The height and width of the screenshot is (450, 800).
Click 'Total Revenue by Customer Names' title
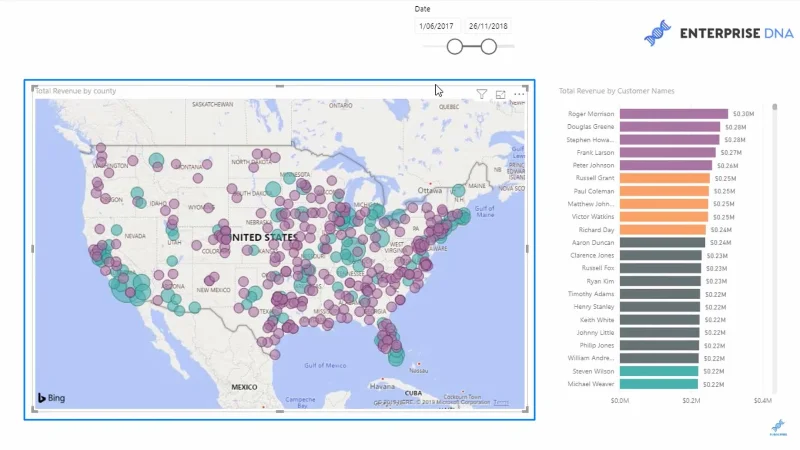coord(616,91)
